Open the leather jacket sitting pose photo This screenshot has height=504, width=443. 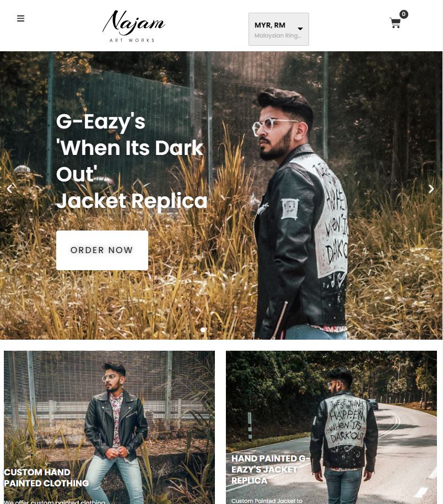click(109, 427)
